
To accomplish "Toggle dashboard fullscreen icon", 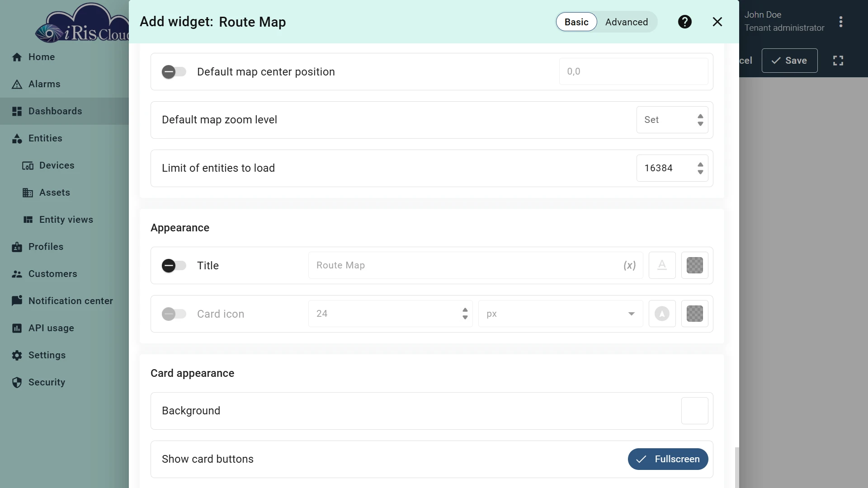I will click(838, 61).
